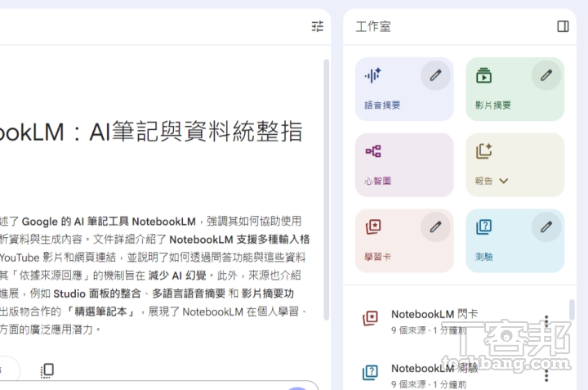
Task: Copy the summary with the copy icon
Action: click(47, 370)
